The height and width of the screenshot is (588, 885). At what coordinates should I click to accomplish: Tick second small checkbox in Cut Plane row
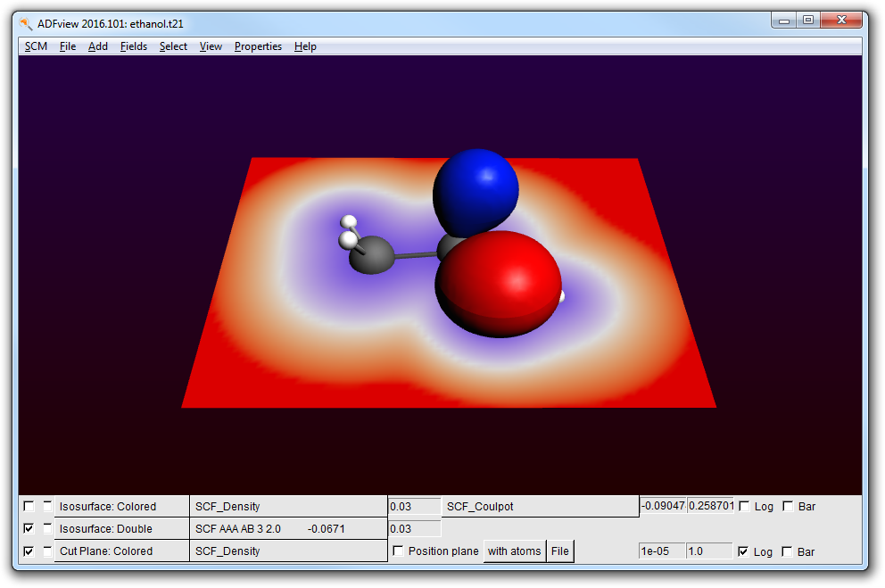coord(47,551)
